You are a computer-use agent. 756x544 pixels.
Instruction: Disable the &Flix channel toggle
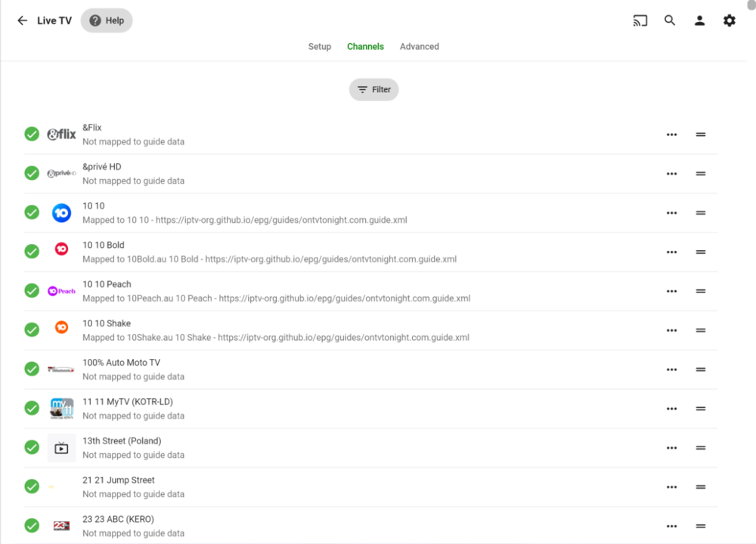[x=31, y=134]
